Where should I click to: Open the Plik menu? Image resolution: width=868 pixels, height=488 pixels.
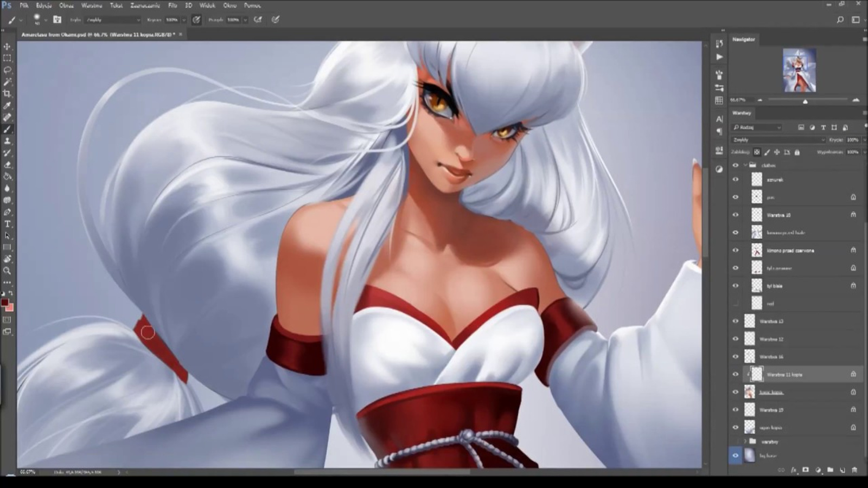click(x=24, y=5)
